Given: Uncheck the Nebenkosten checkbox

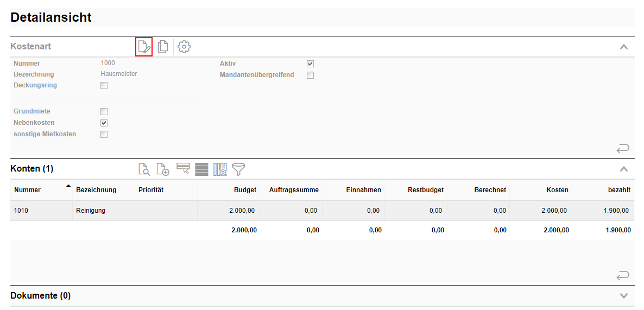Looking at the screenshot, I should click(104, 123).
